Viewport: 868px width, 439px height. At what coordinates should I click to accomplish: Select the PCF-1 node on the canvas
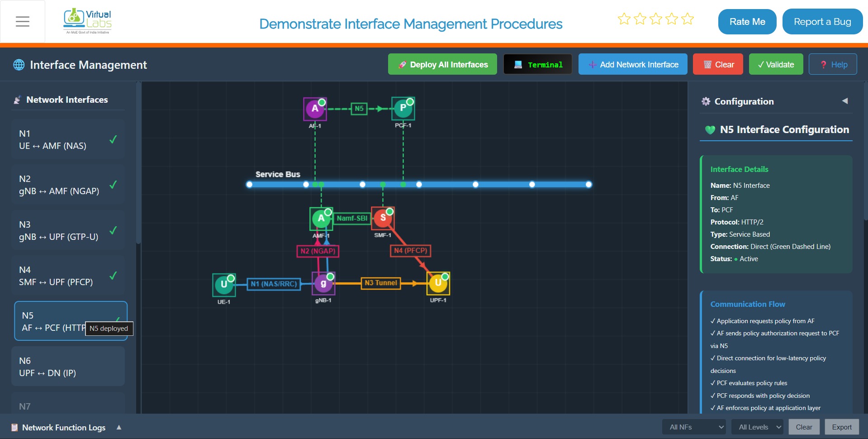click(x=403, y=109)
